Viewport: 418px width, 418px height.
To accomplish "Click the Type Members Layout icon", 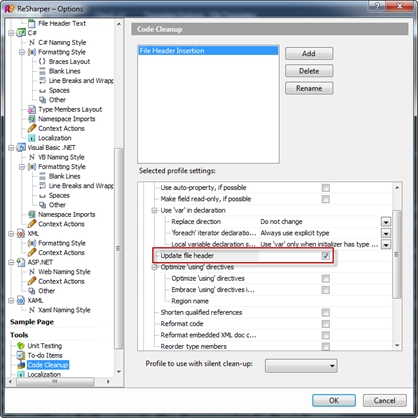I will point(32,109).
